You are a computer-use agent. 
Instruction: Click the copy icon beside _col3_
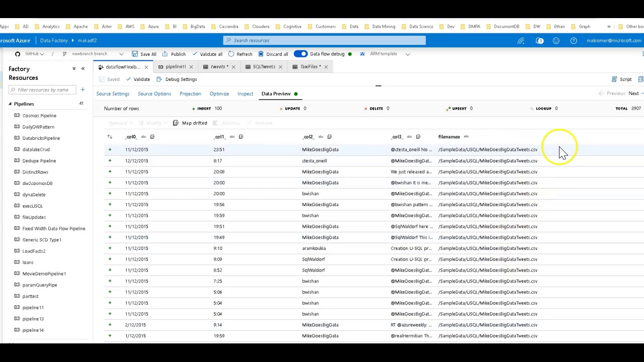click(418, 137)
